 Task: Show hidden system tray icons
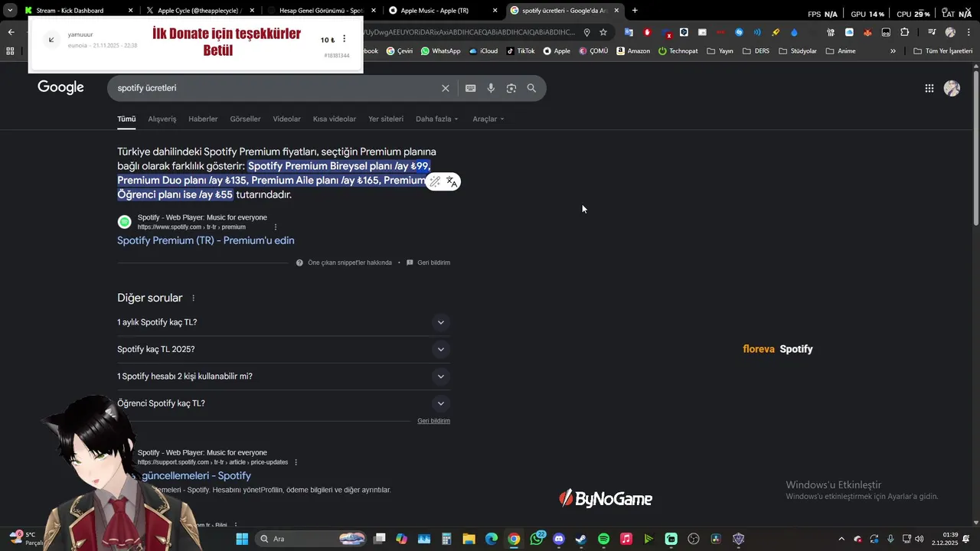[841, 539]
